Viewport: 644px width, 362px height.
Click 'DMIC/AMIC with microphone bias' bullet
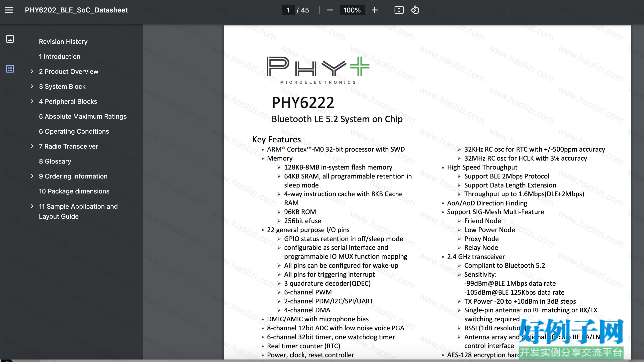pos(318,319)
